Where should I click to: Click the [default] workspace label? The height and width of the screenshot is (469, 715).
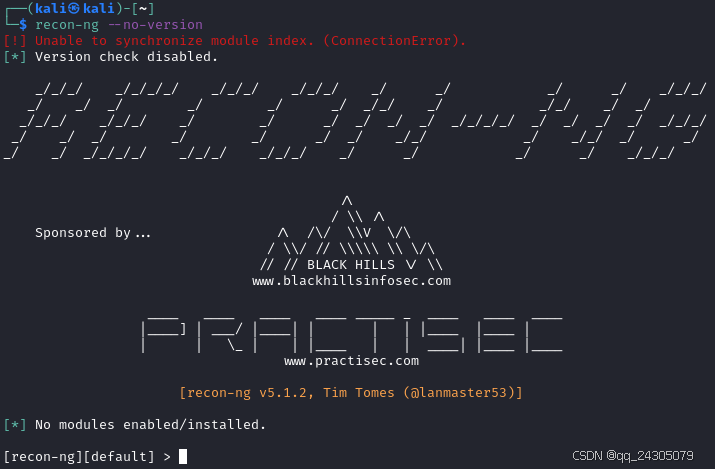tap(119, 457)
